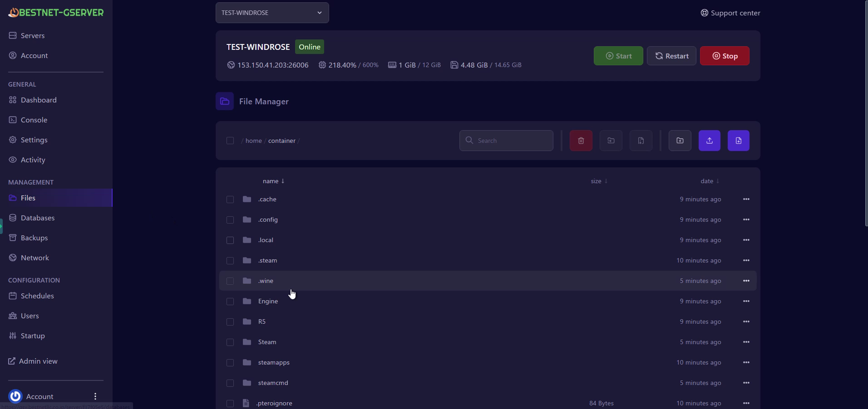
Task: Open the Support center
Action: 730,13
